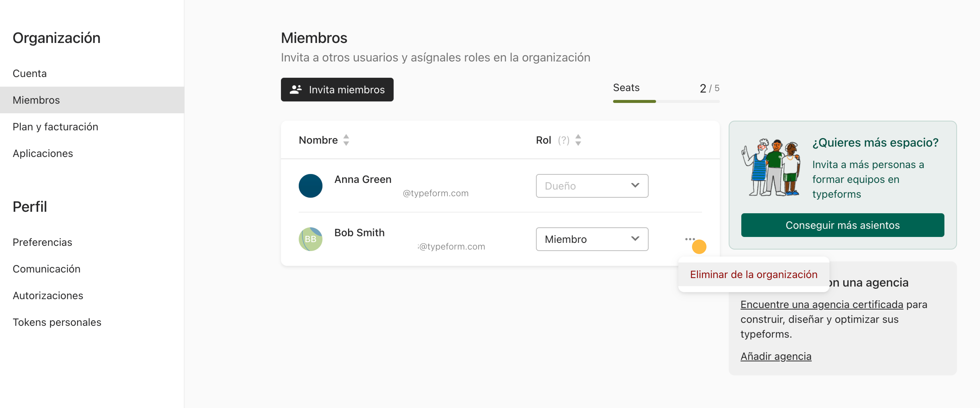Click Bob Smith's BB avatar
This screenshot has width=980, height=408.
point(310,239)
